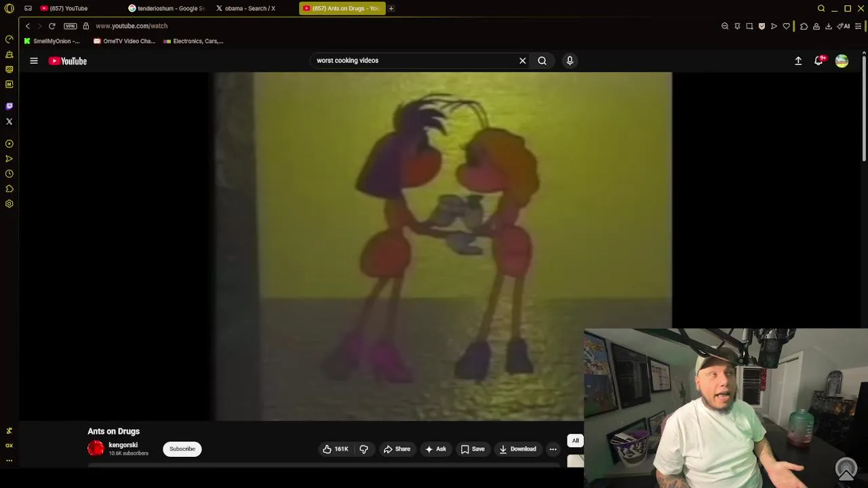Toggle the VPN badge in address bar
868x488 pixels.
pos(71,26)
